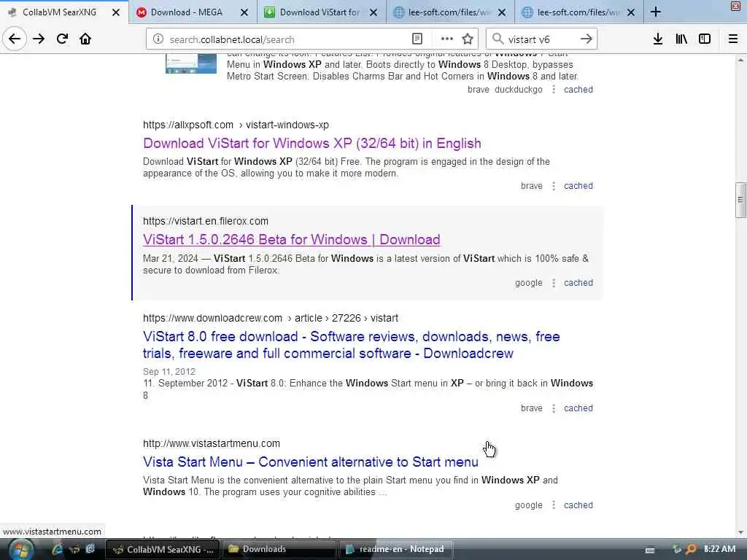The height and width of the screenshot is (560, 747).
Task: Open the Windows Start orb
Action: pos(21,550)
